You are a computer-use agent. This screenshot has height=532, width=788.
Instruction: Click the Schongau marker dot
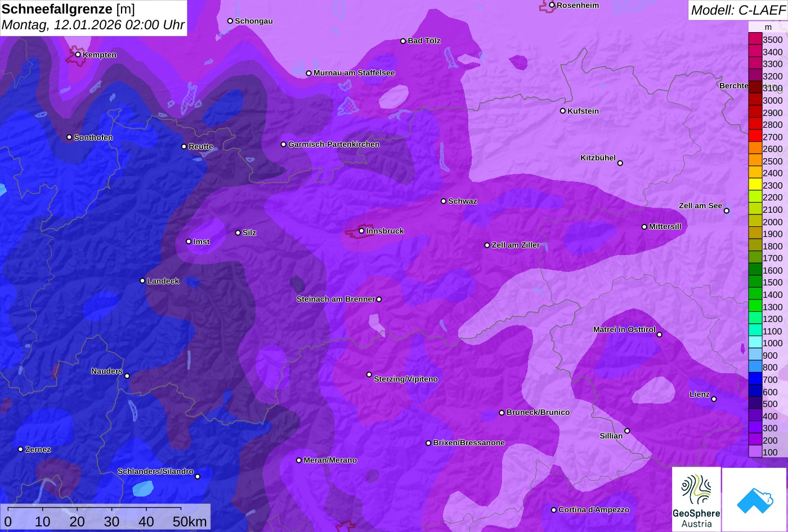click(x=230, y=21)
